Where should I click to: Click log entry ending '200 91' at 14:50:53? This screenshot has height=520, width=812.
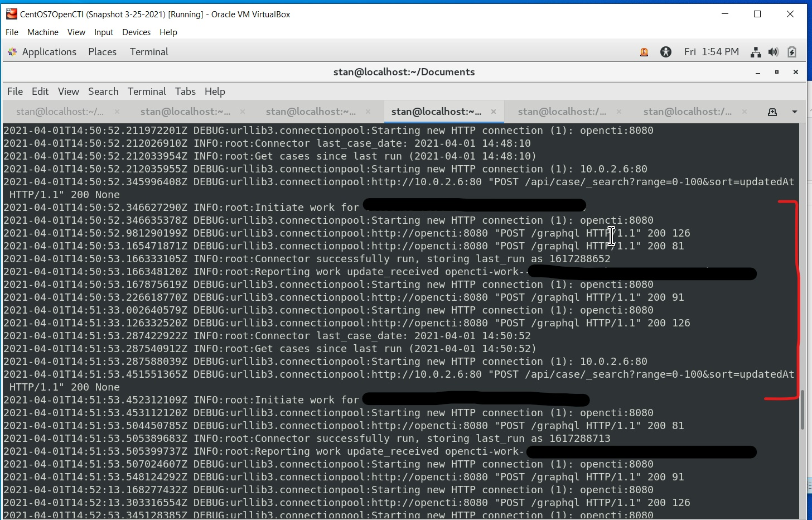(x=344, y=297)
